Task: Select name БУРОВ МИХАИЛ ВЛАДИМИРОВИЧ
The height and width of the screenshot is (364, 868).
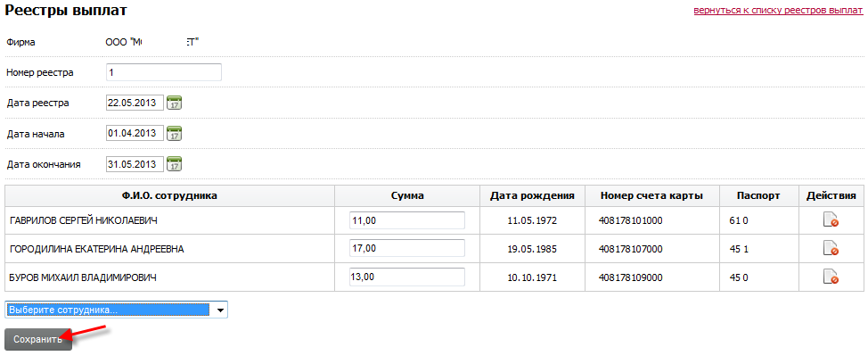Action: (x=83, y=277)
